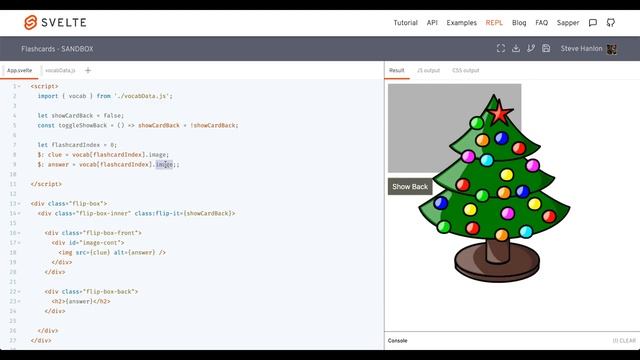This screenshot has width=640, height=360.
Task: Click the toggleShowBack function line
Action: coord(138,126)
